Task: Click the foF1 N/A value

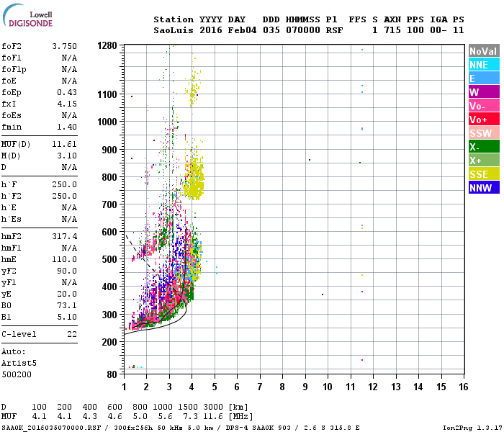Action: coord(69,58)
